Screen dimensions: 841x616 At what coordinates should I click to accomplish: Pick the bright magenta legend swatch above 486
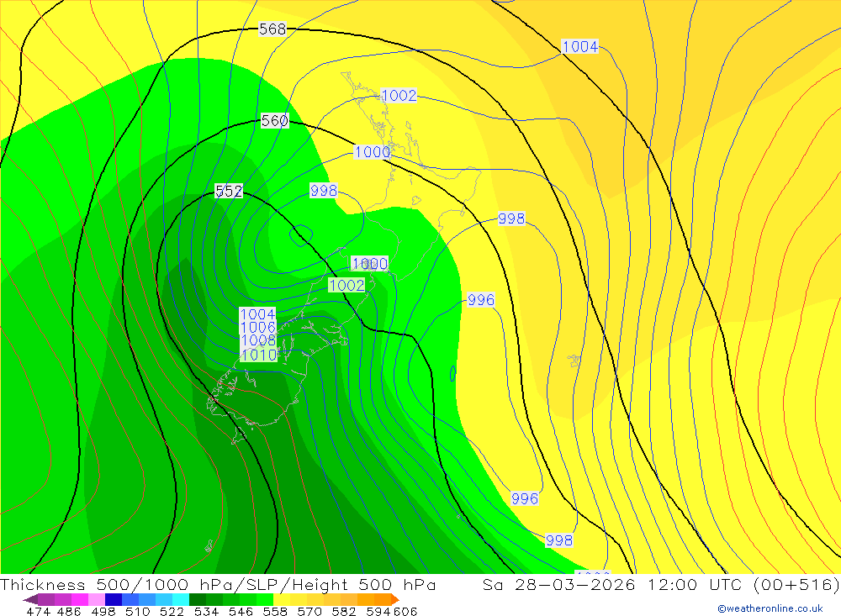[80, 599]
